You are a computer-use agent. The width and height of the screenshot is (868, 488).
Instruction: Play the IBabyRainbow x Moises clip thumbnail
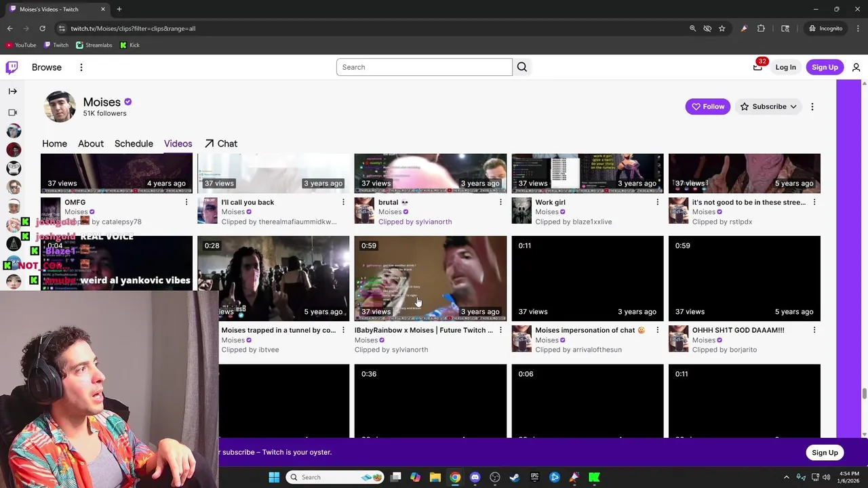[431, 279]
